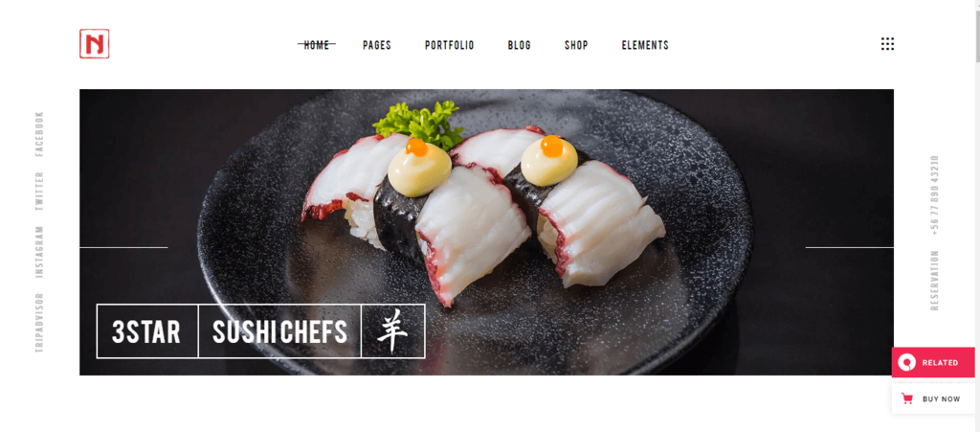The height and width of the screenshot is (432, 980).
Task: Open the Tripadvisor vertical link
Action: [x=39, y=323]
